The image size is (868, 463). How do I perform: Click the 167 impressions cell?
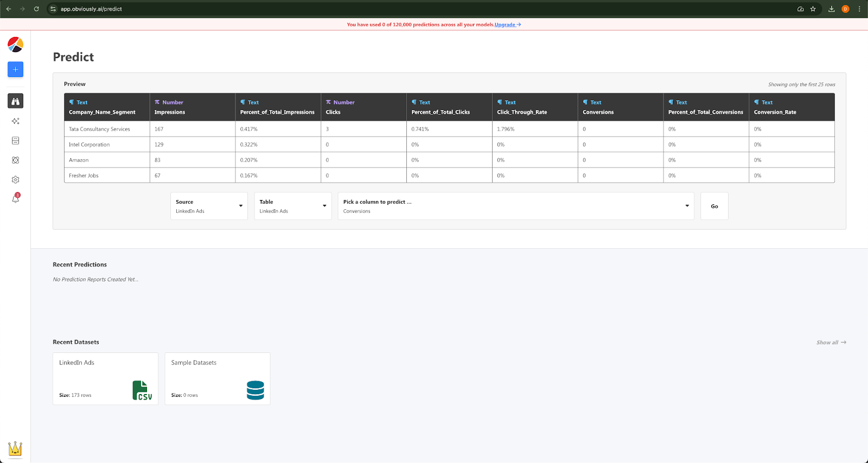pos(193,129)
